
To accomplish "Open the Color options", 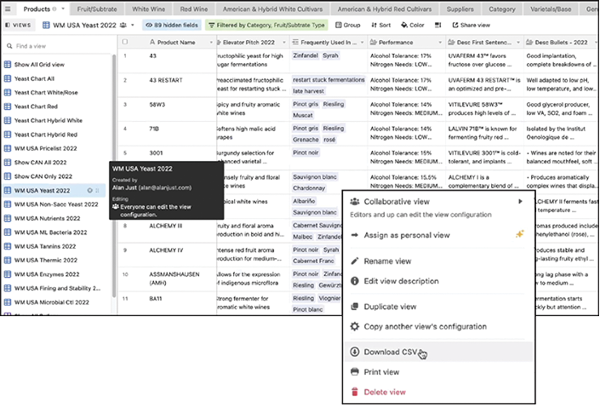I will tap(412, 25).
